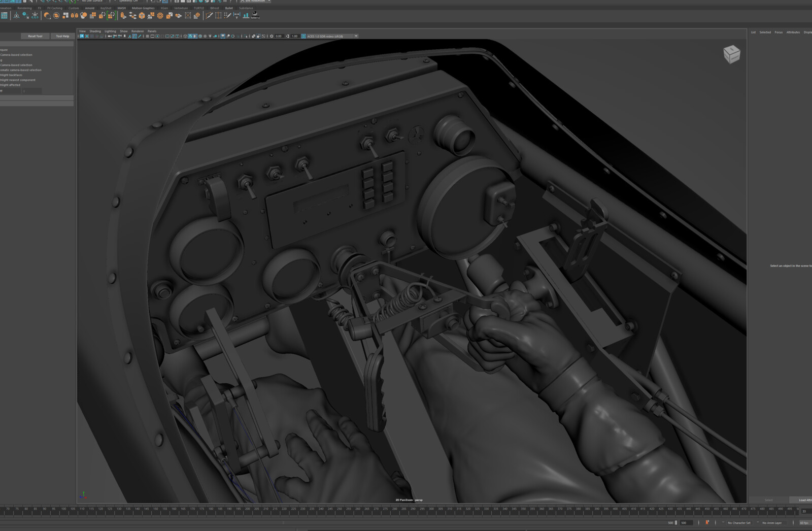Open the viewport View menu
The image size is (812, 531).
pyautogui.click(x=82, y=31)
